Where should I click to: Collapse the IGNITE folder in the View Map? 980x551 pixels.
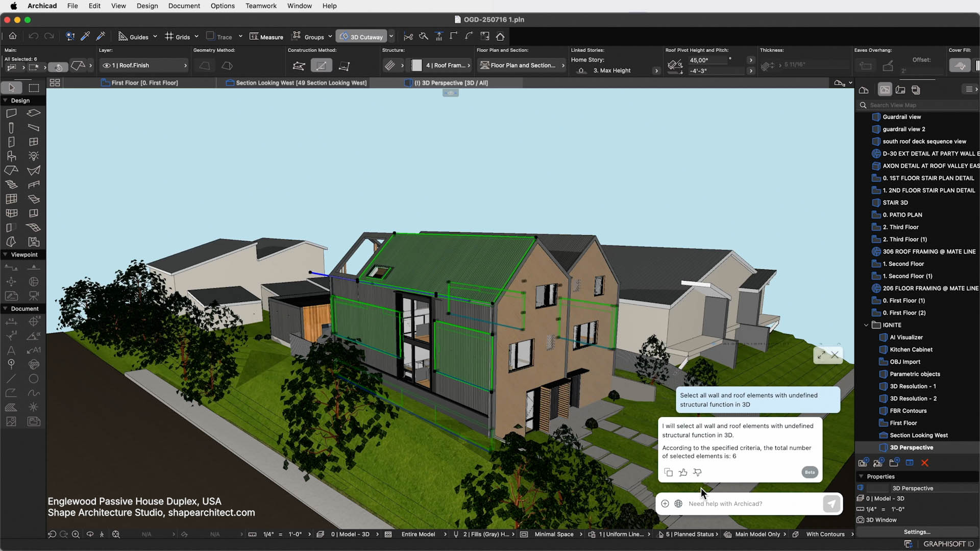click(x=866, y=325)
